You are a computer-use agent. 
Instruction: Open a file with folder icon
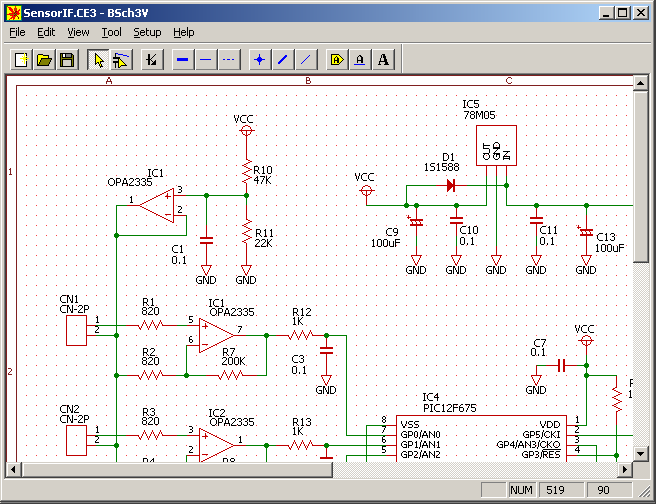44,60
